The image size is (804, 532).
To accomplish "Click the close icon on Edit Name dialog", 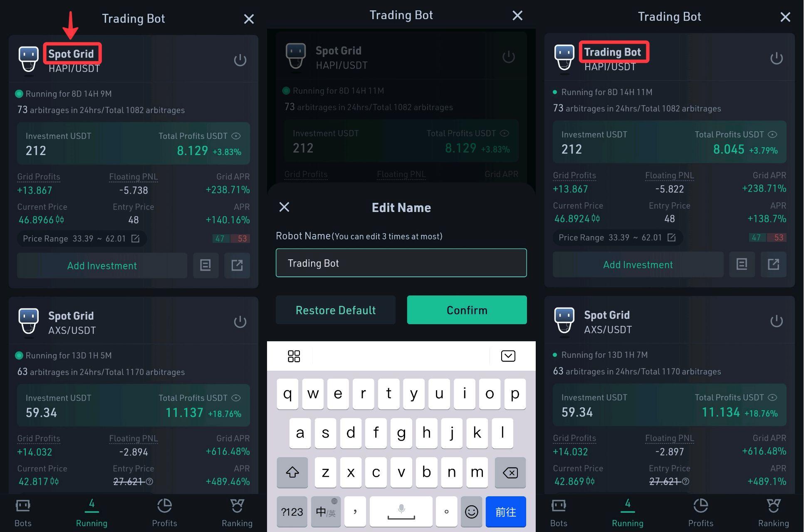I will tap(284, 207).
